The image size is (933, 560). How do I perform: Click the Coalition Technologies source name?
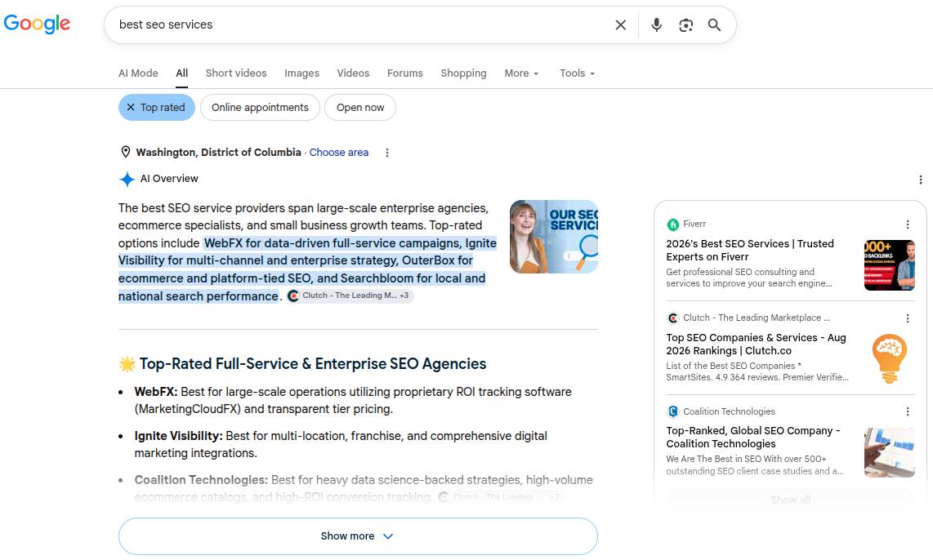pyautogui.click(x=729, y=411)
